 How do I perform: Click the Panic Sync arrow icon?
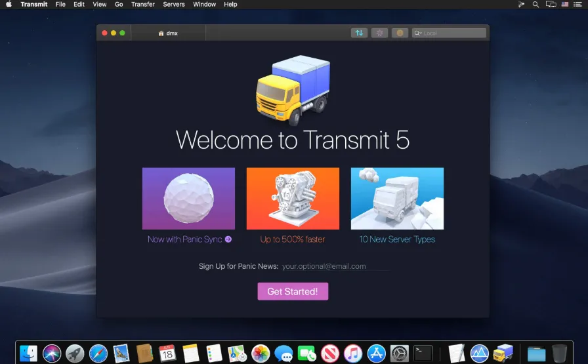(x=228, y=239)
